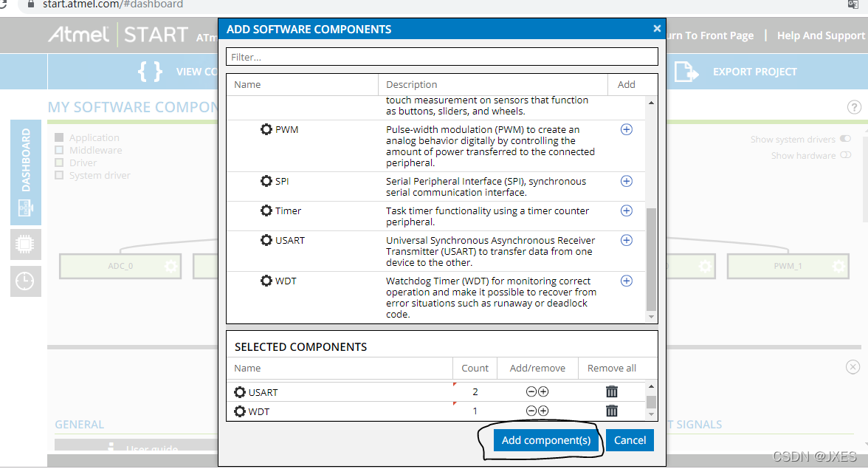Open the ADC_0 block settings gear
The height and width of the screenshot is (469, 868).
point(171,267)
